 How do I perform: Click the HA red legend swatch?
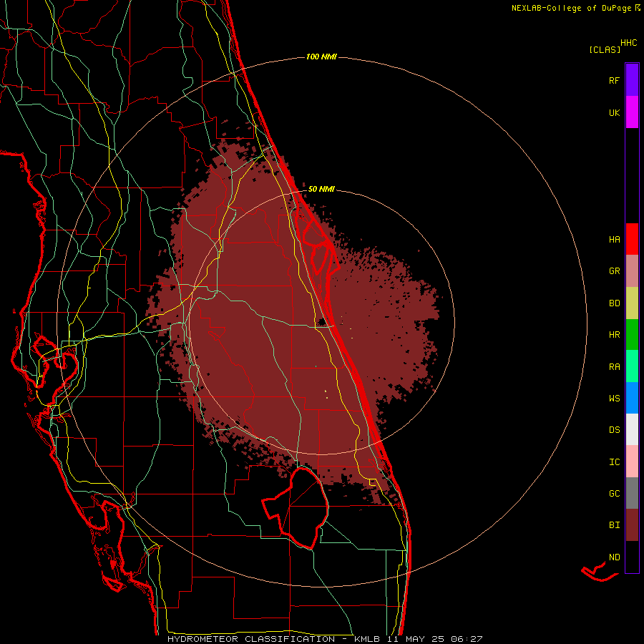[x=632, y=239]
